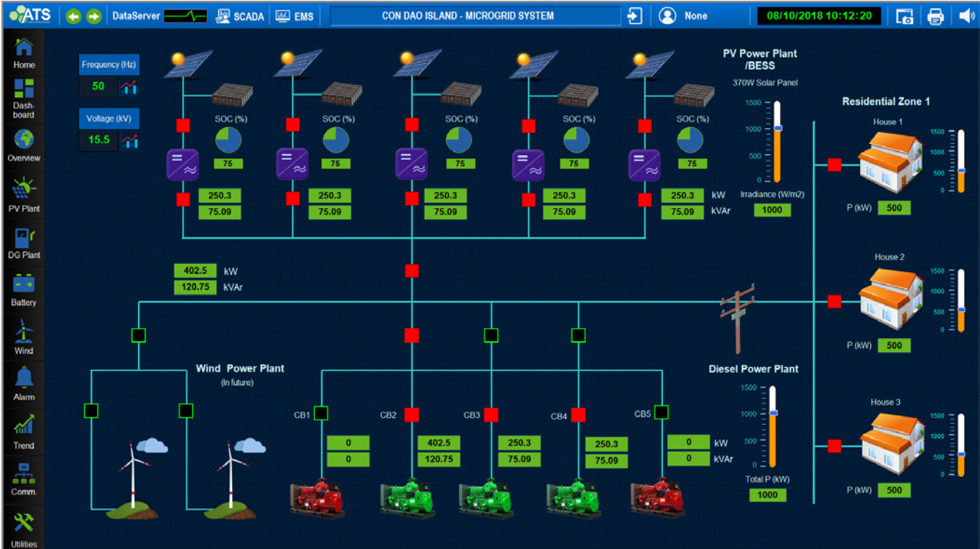Toggle circuit breaker CB5
Image resolution: width=980 pixels, height=549 pixels.
pos(661,412)
